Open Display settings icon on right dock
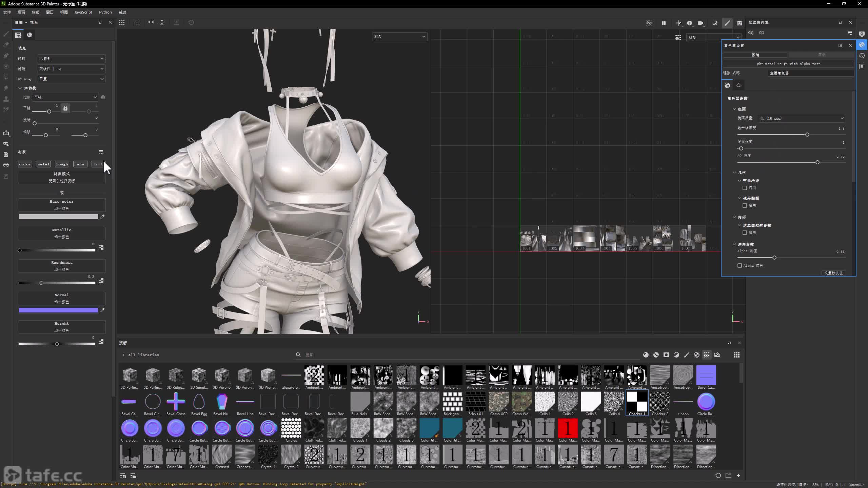Viewport: 868px width, 488px height. pos(862,34)
